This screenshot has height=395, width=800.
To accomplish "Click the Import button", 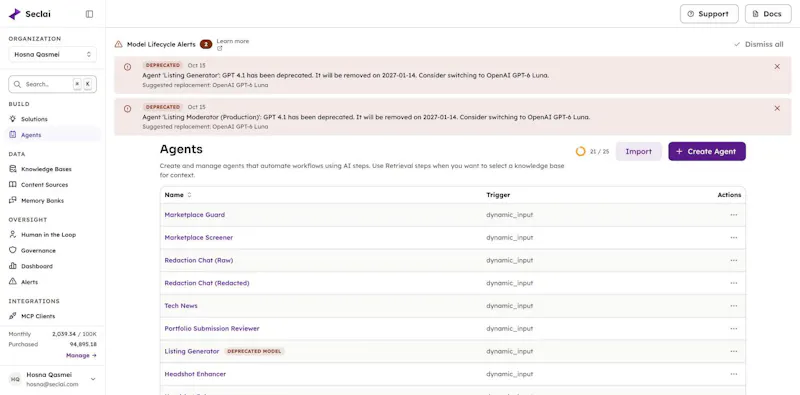I will click(639, 152).
